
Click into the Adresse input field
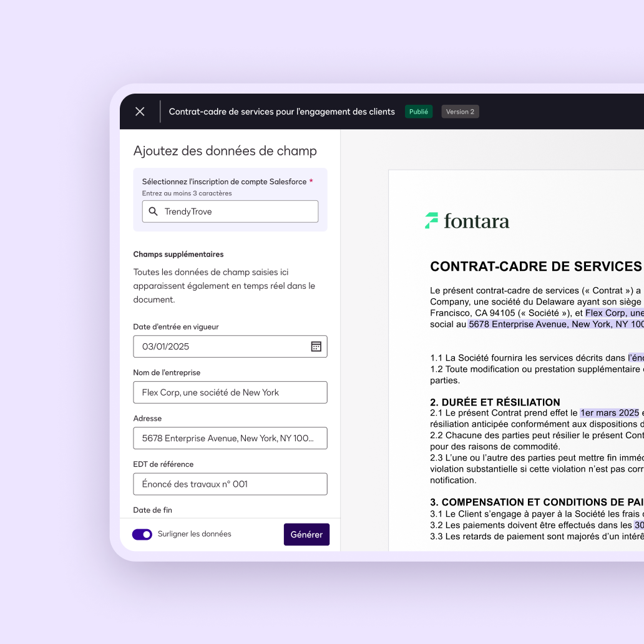[230, 438]
